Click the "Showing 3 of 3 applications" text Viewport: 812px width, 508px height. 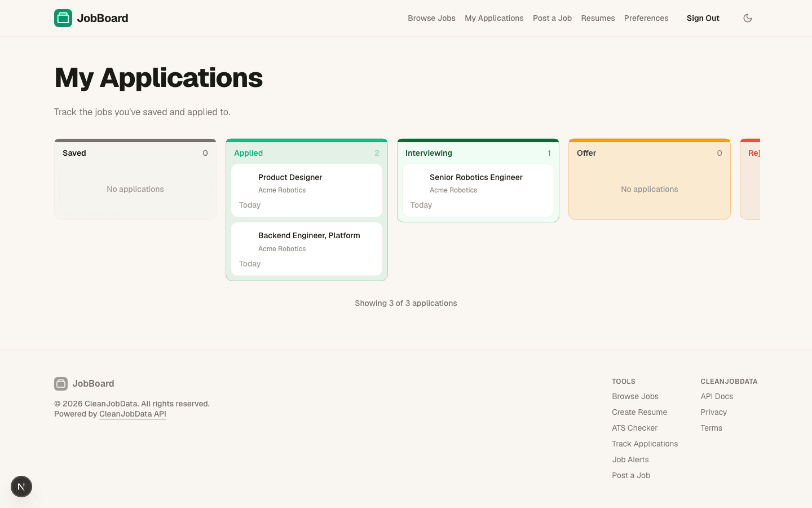(406, 303)
